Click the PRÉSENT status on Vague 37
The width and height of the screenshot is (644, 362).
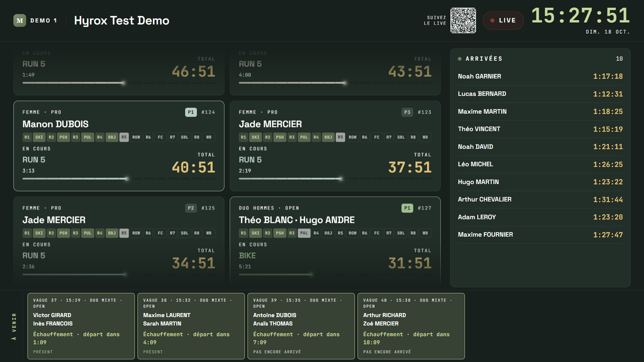(x=43, y=352)
